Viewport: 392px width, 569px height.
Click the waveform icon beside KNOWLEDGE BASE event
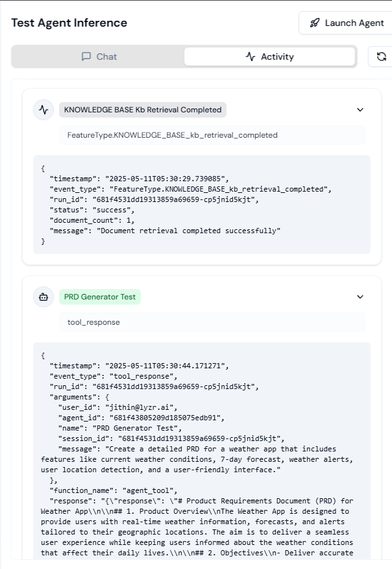tap(43, 110)
